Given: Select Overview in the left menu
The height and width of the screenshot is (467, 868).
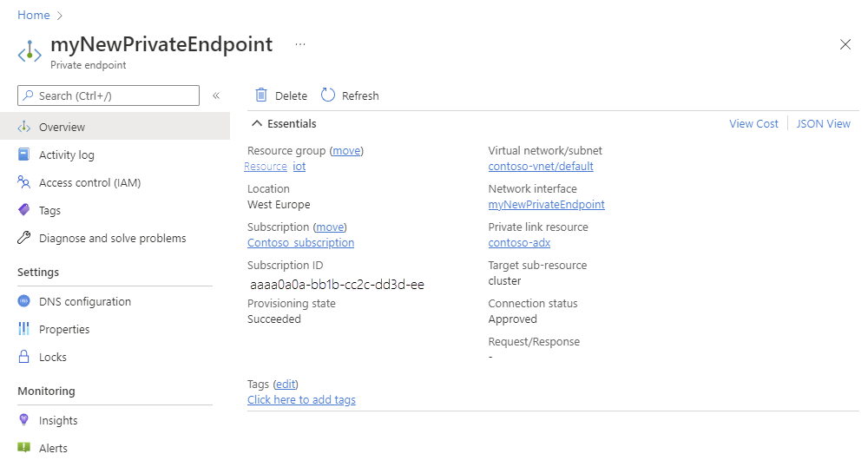Looking at the screenshot, I should pyautogui.click(x=62, y=127).
